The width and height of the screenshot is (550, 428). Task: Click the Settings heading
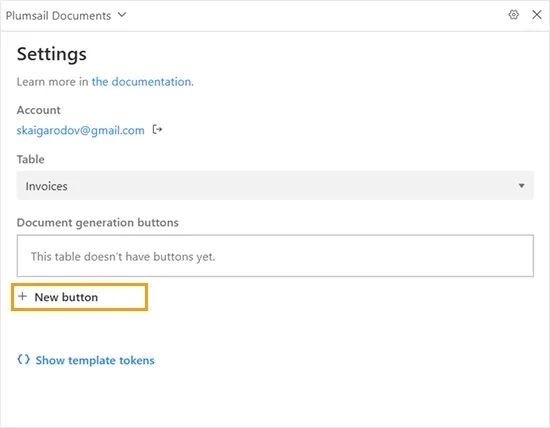click(x=52, y=54)
